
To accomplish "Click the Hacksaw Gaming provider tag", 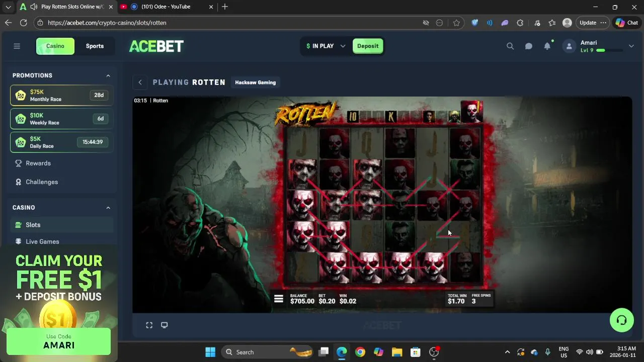I will tap(256, 82).
